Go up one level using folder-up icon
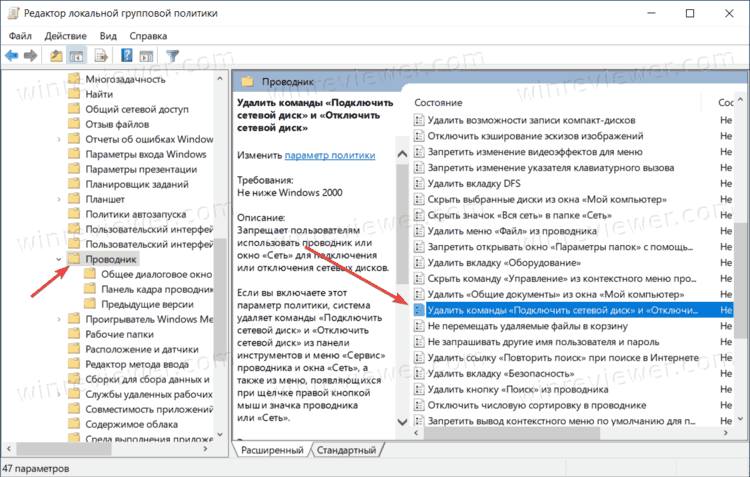Viewport: 750px width, 477px height. (56, 56)
